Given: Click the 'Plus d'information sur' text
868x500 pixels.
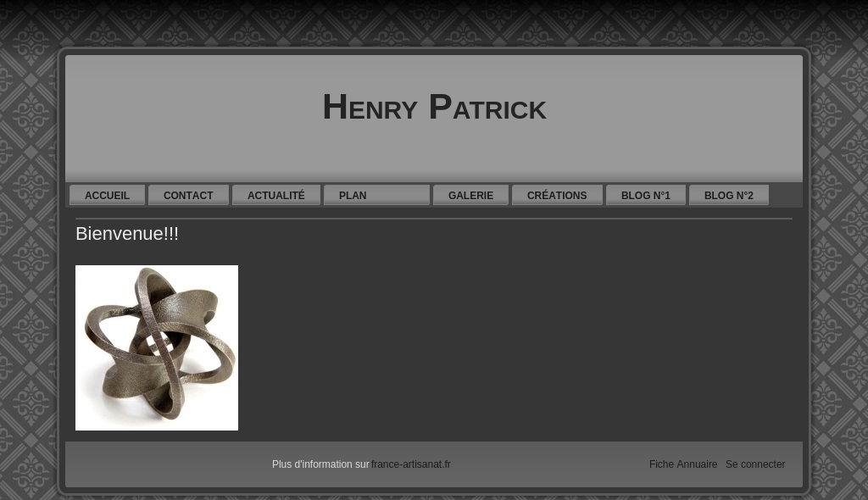Looking at the screenshot, I should 320,464.
